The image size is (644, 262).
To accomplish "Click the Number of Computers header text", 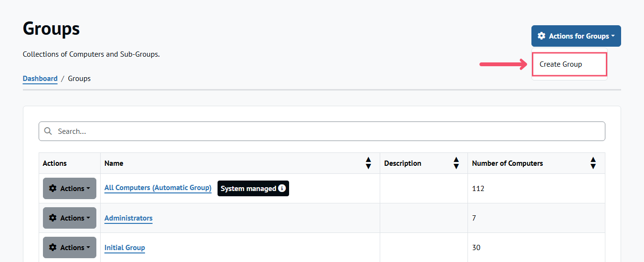I will tap(508, 163).
